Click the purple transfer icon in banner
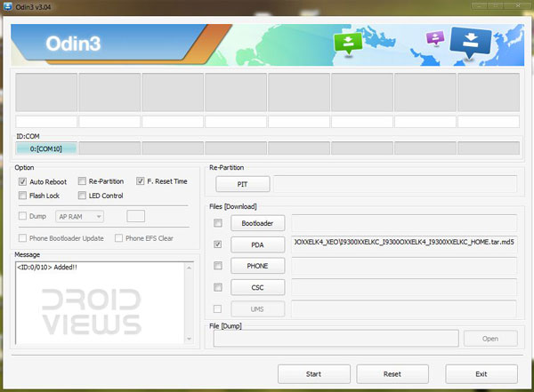The width and height of the screenshot is (534, 392). 435,38
